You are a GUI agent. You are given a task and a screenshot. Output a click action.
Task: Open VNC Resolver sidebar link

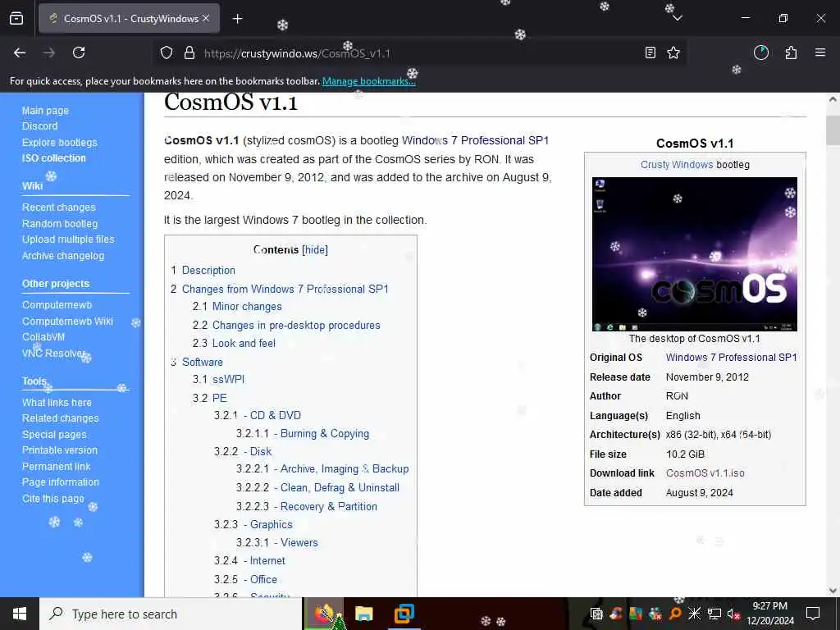click(x=53, y=353)
